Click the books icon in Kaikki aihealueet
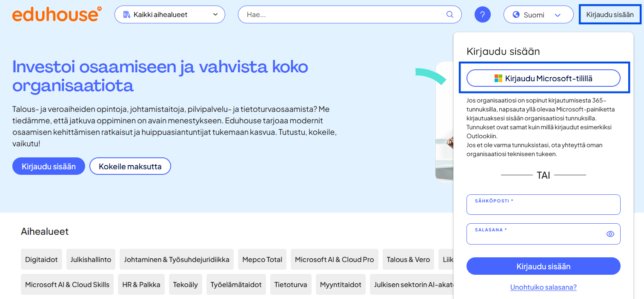This screenshot has width=644, height=299. point(126,14)
